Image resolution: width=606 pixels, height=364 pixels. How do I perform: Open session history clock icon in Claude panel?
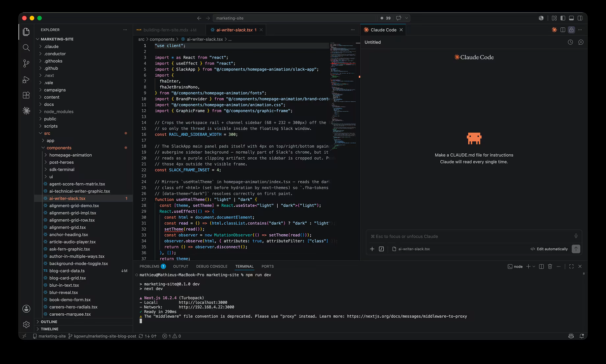[570, 42]
